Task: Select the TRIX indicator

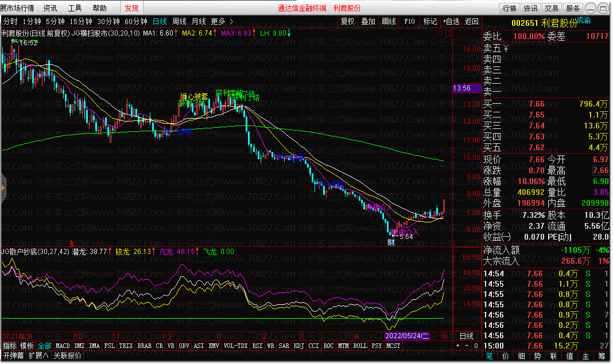Action: pyautogui.click(x=126, y=346)
